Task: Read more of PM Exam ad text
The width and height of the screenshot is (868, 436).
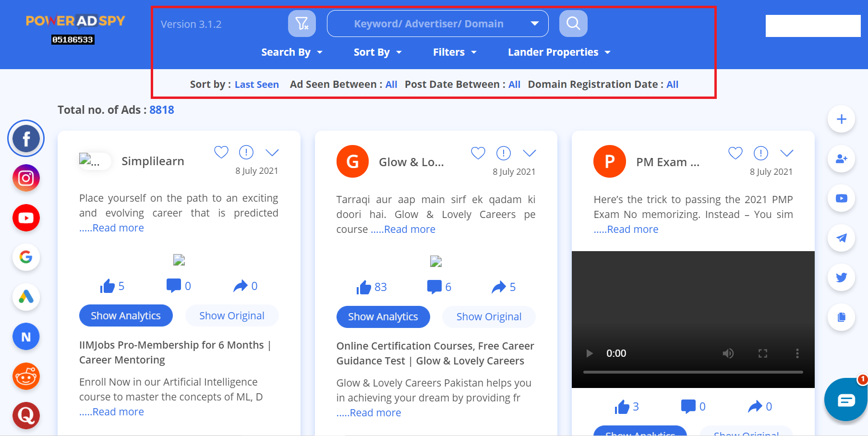Action: (x=626, y=229)
